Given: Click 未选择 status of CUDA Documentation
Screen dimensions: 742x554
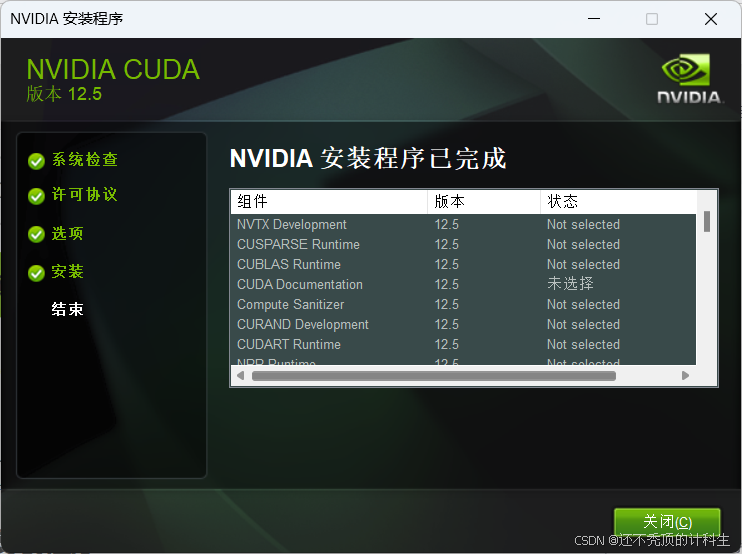Looking at the screenshot, I should coord(570,283).
